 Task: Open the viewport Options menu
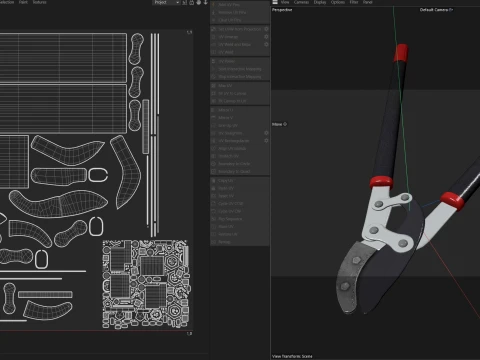click(x=338, y=2)
